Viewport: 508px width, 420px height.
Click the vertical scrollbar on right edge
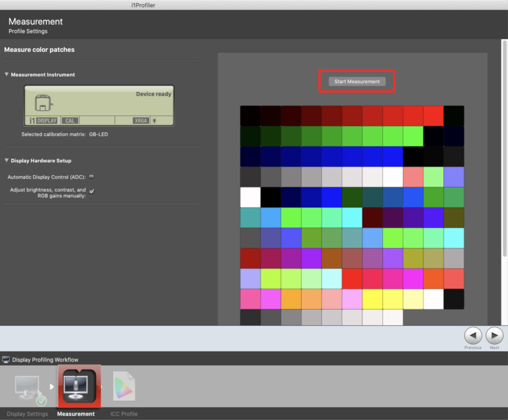point(505,148)
